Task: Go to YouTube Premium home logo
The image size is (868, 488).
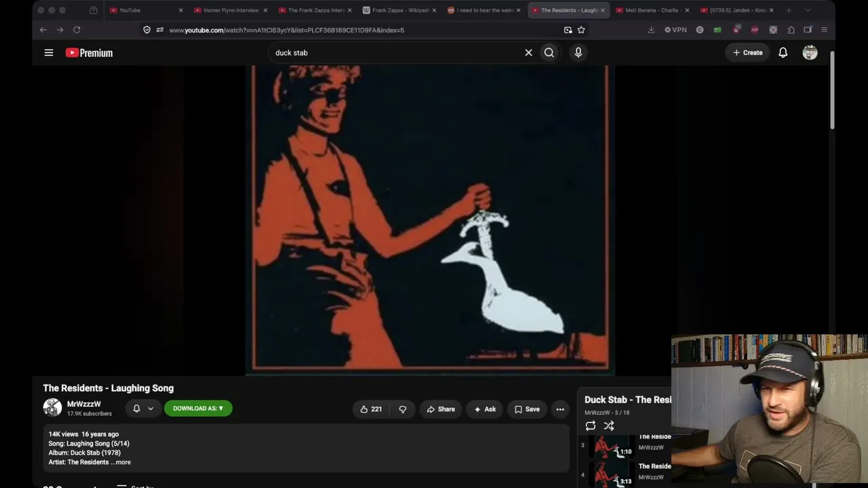Action: click(89, 53)
